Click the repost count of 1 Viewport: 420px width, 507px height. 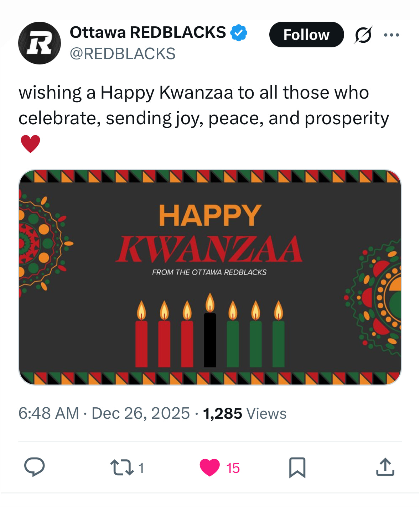(141, 468)
